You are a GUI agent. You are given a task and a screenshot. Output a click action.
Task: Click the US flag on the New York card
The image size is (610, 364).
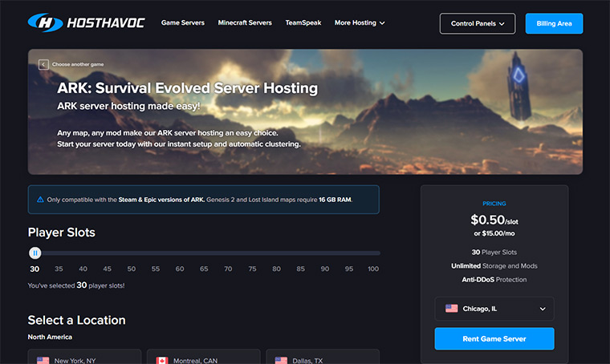point(43,361)
